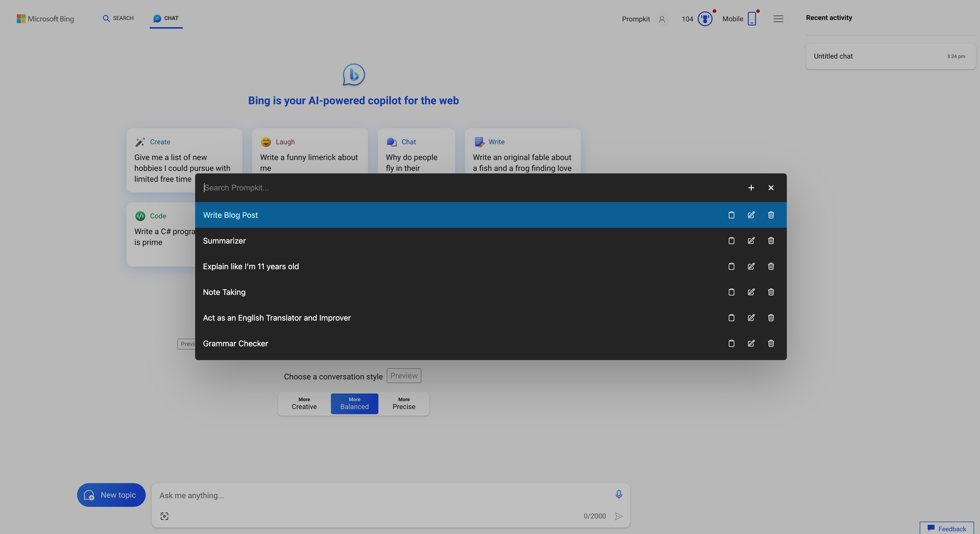Delete the English Translator and Improver prompt
Image resolution: width=980 pixels, height=534 pixels.
[771, 318]
